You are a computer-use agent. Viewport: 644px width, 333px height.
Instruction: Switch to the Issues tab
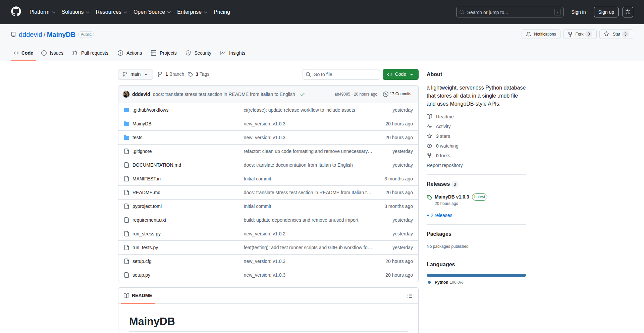(52, 53)
